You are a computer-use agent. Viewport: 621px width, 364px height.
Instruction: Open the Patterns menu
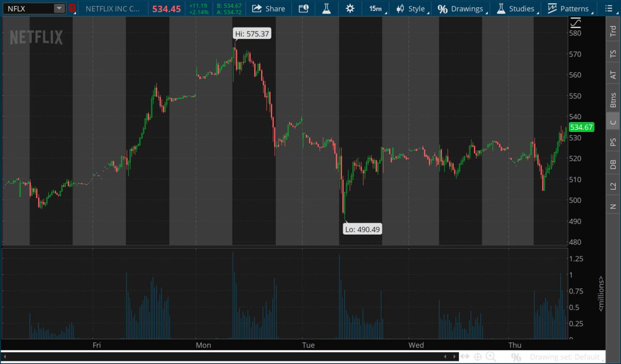569,8
